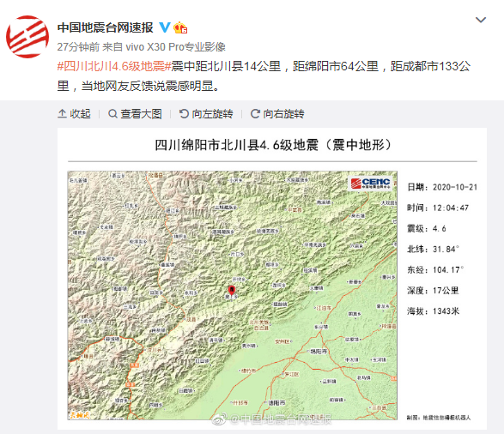Click the earthquake terrain map image
Viewport: 504px width, 434px height.
tap(233, 295)
